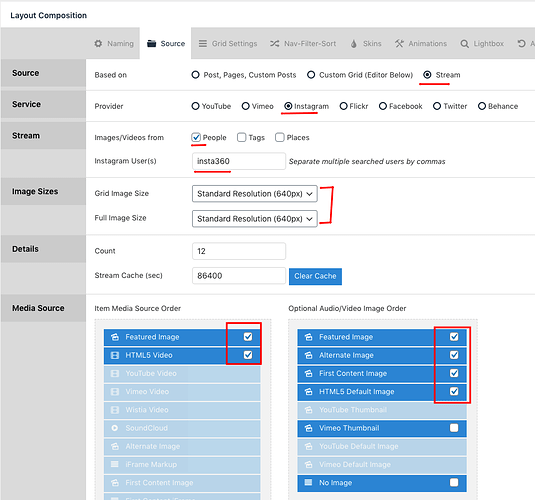Check the Vimeo Thumbnail checkbox
The image size is (535, 500).
(x=454, y=428)
